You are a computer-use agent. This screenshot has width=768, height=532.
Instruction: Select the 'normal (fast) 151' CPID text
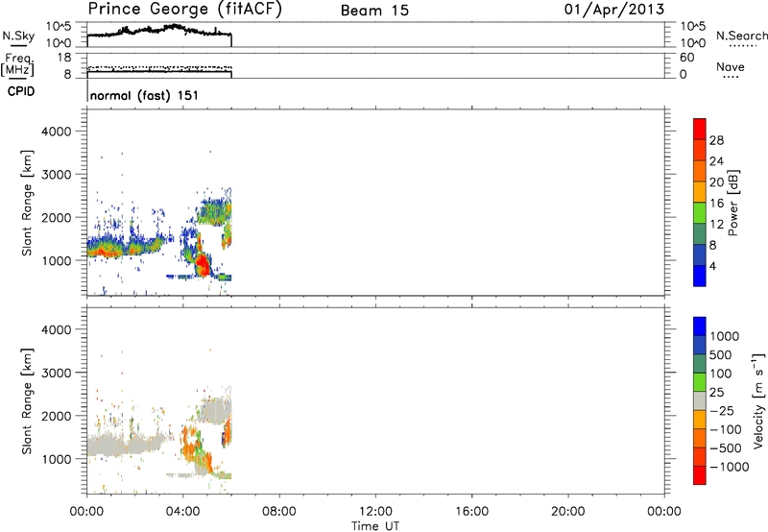[x=145, y=95]
